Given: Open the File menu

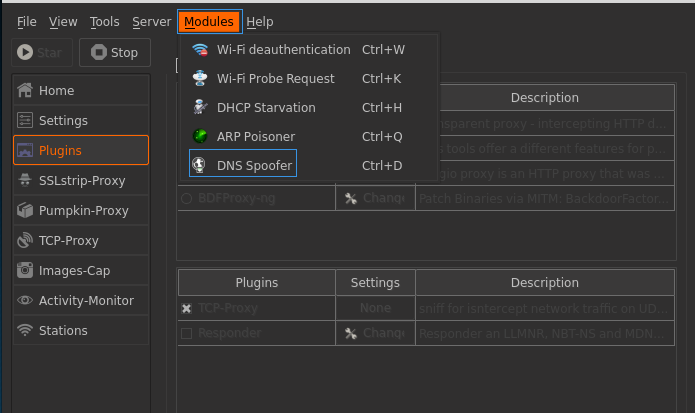Looking at the screenshot, I should (27, 21).
